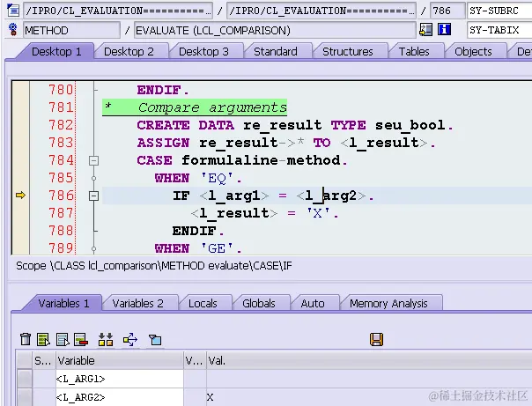
Task: Click the second /IPRO/CL_EVALUATION include field
Action: tap(321, 11)
